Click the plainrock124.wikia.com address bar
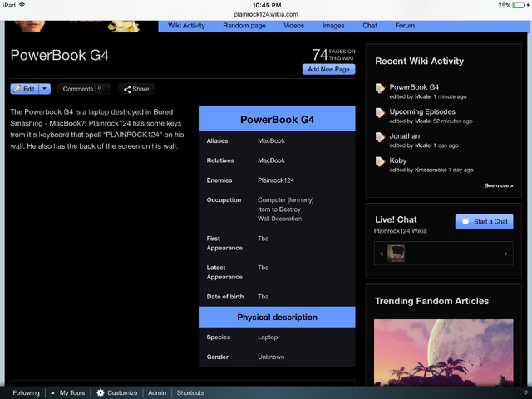Image resolution: width=532 pixels, height=399 pixels. click(x=266, y=14)
